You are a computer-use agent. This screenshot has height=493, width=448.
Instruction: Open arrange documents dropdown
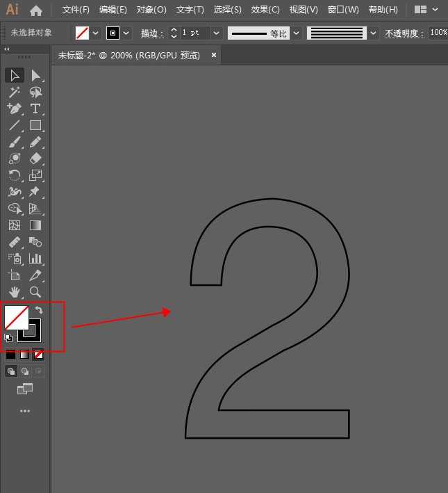[426, 10]
